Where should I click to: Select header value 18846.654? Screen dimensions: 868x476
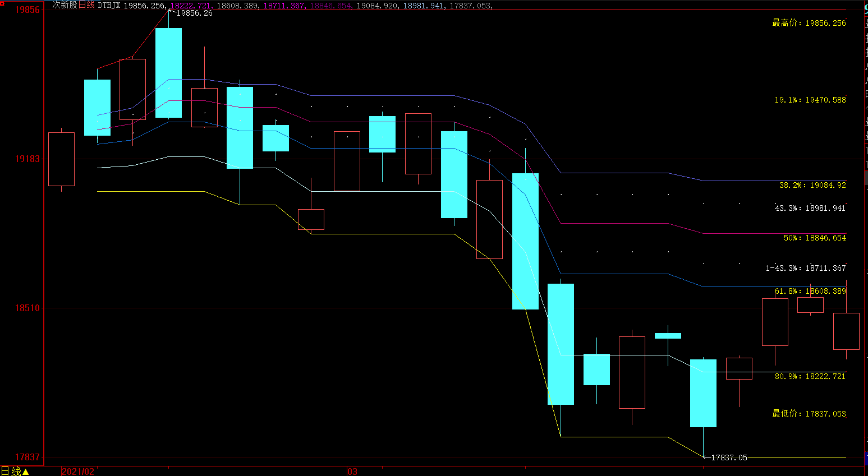click(330, 6)
